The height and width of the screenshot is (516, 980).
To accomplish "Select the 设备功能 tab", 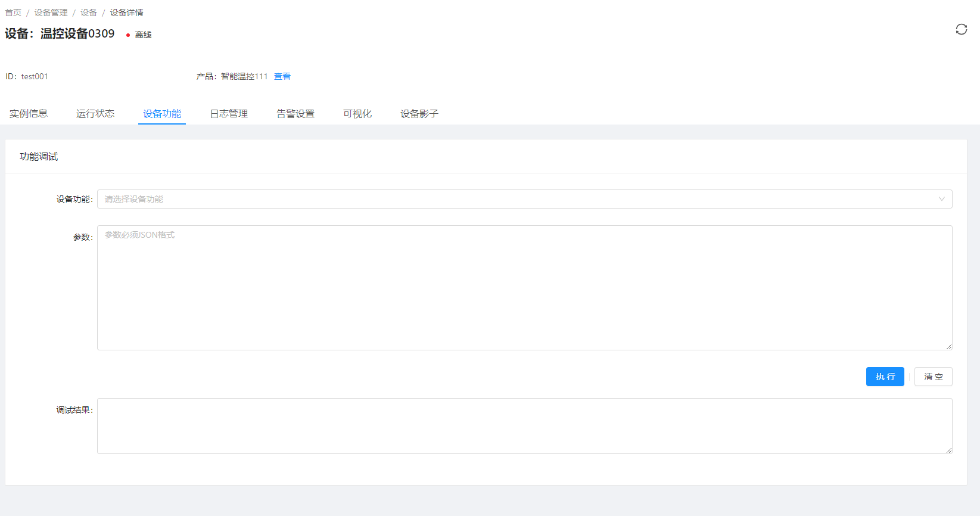I will point(162,114).
